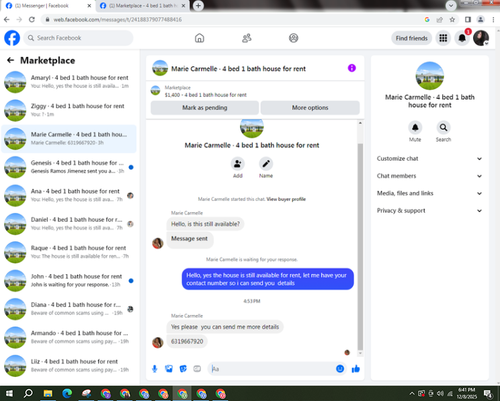The width and height of the screenshot is (500, 401).
Task: Expand Privacy & support section
Action: click(x=430, y=211)
